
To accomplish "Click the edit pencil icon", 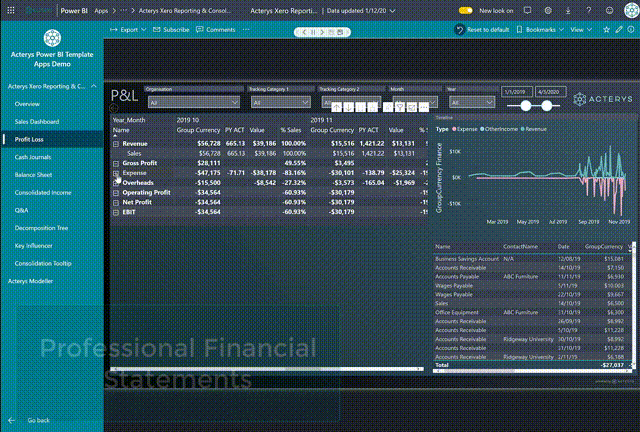I will 619,29.
